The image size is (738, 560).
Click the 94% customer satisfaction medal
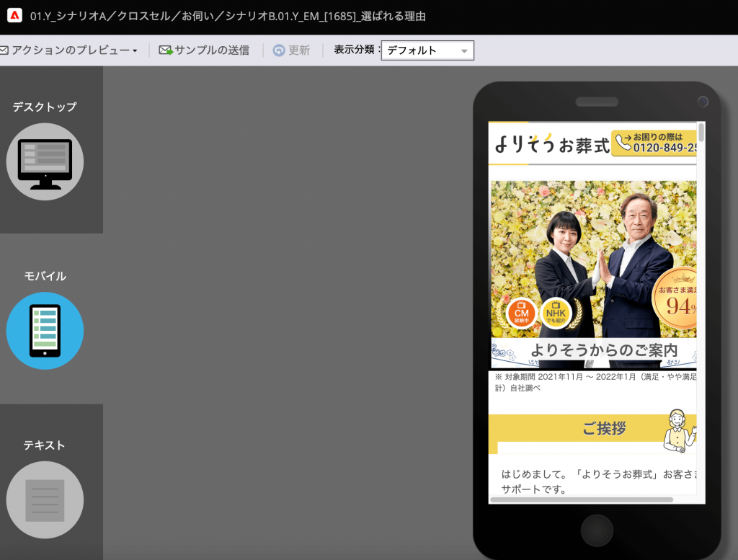coord(677,298)
